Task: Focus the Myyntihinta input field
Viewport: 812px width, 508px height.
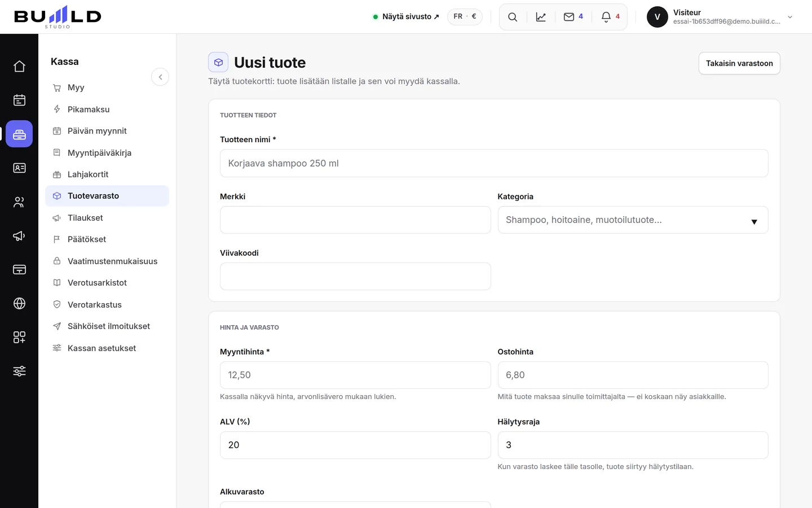Action: 355,375
